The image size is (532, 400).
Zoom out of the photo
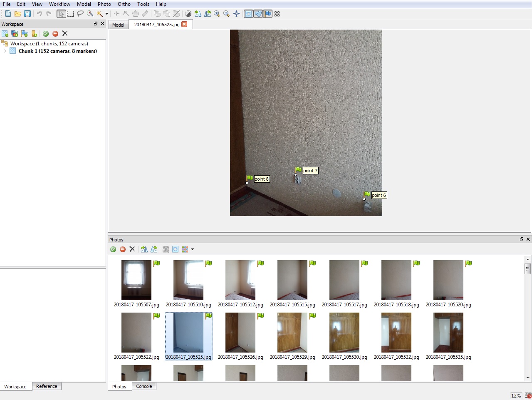[x=227, y=14]
